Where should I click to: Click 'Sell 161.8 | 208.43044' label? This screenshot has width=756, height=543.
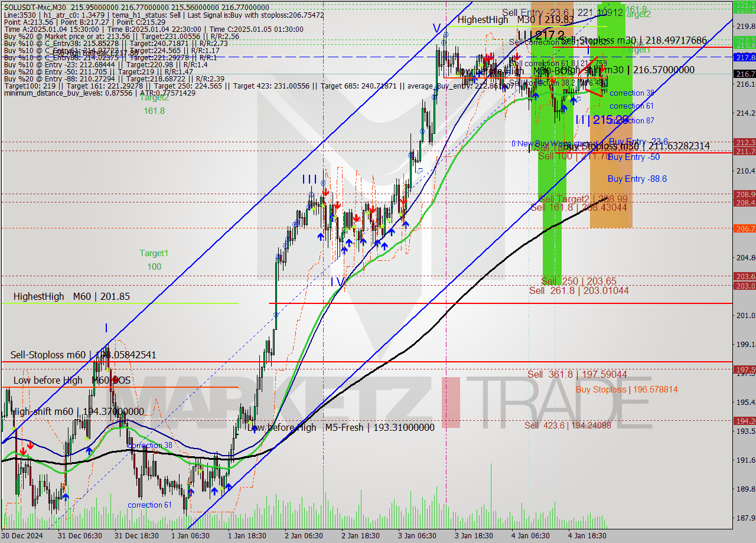[x=579, y=208]
